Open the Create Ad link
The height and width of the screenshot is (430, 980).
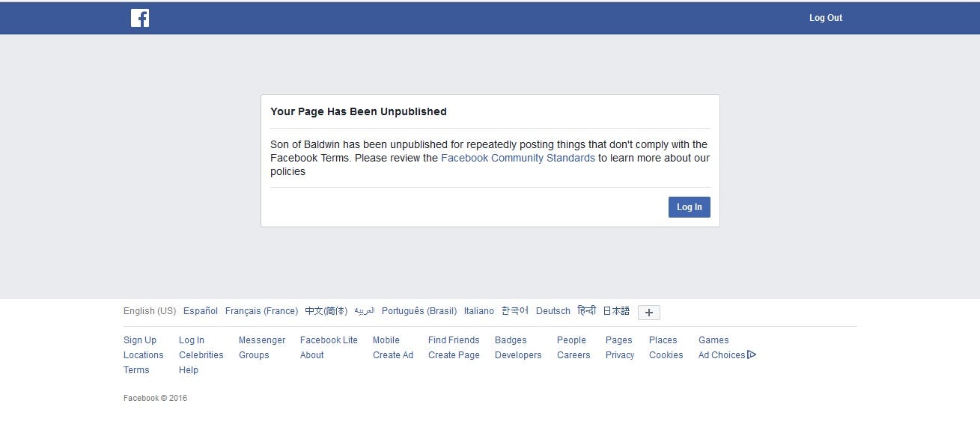click(x=393, y=355)
